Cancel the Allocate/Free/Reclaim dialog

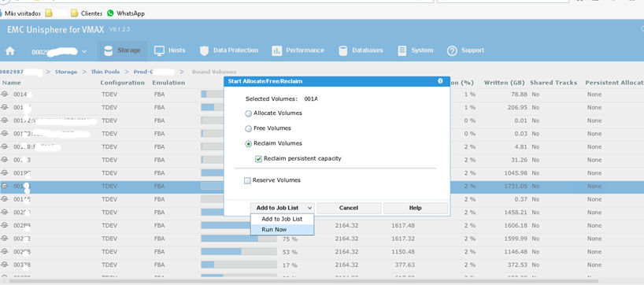pos(349,208)
